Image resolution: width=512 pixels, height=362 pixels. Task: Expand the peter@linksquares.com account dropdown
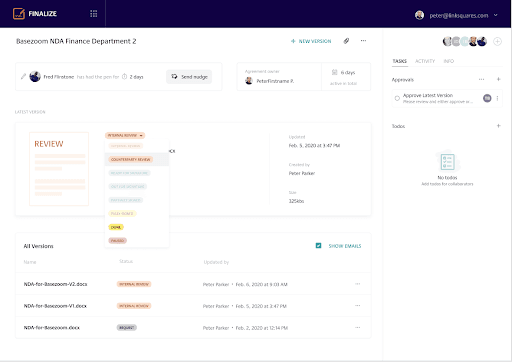point(496,15)
